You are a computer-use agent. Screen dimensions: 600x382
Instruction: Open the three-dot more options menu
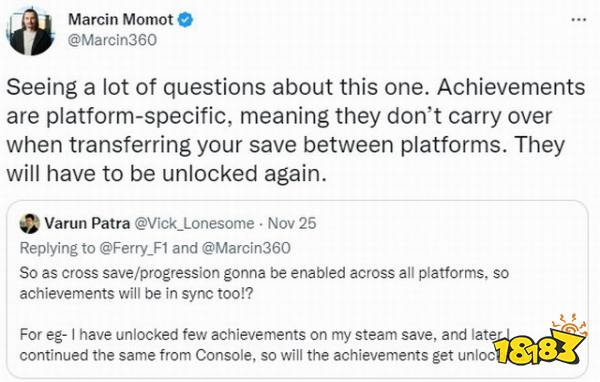coord(579,20)
